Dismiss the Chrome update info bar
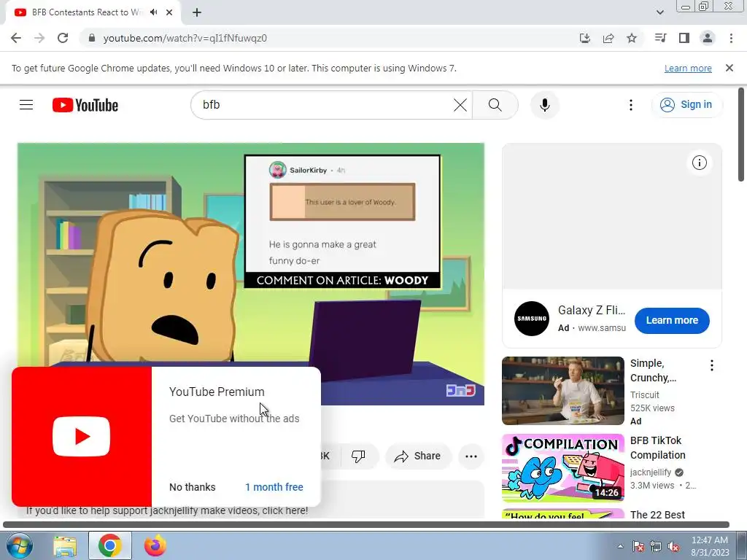Viewport: 747px width, 560px height. (x=729, y=68)
